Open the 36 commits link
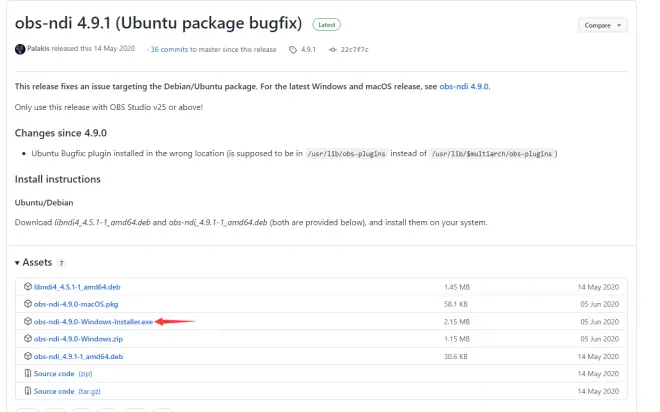Image resolution: width=660 pixels, height=412 pixels. tap(169, 49)
